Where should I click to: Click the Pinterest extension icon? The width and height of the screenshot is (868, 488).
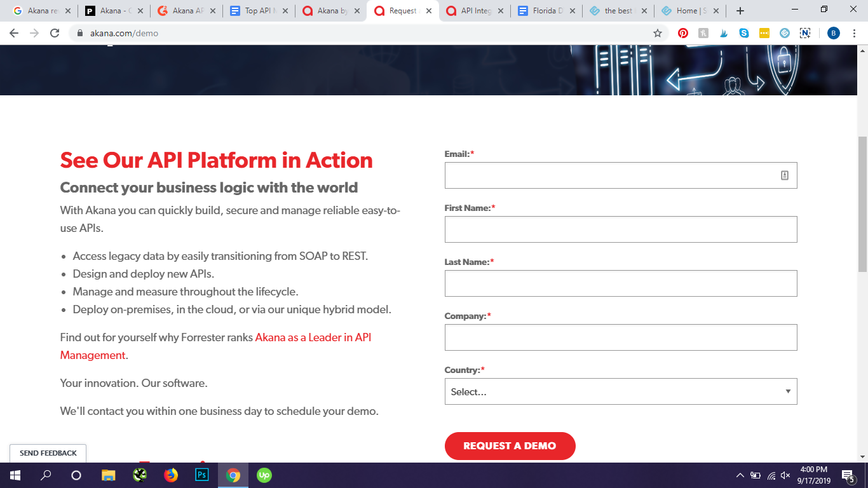click(683, 33)
